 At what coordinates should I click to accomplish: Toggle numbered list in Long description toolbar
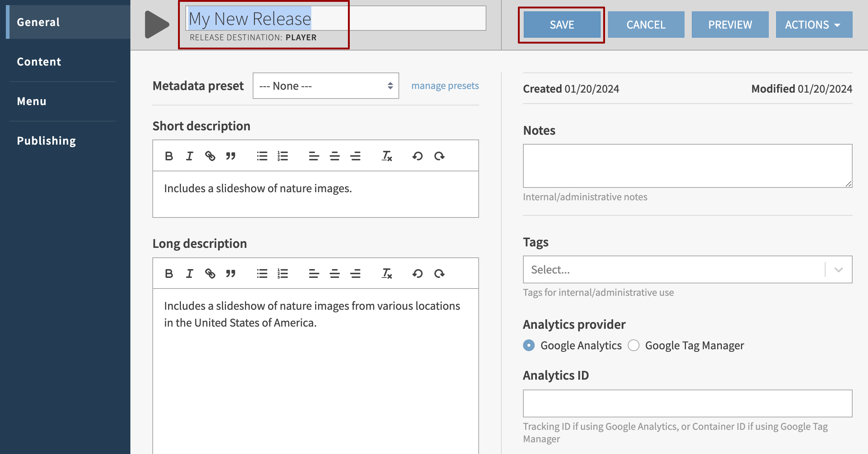click(x=282, y=274)
